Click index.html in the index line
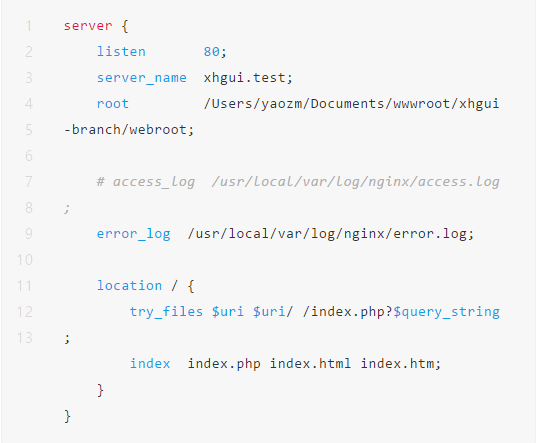The image size is (538, 443). (310, 364)
